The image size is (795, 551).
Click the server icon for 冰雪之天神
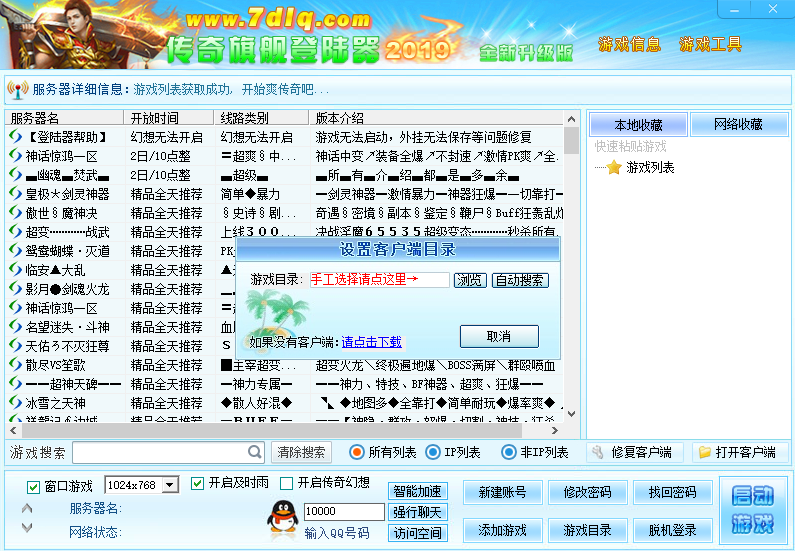(x=15, y=403)
